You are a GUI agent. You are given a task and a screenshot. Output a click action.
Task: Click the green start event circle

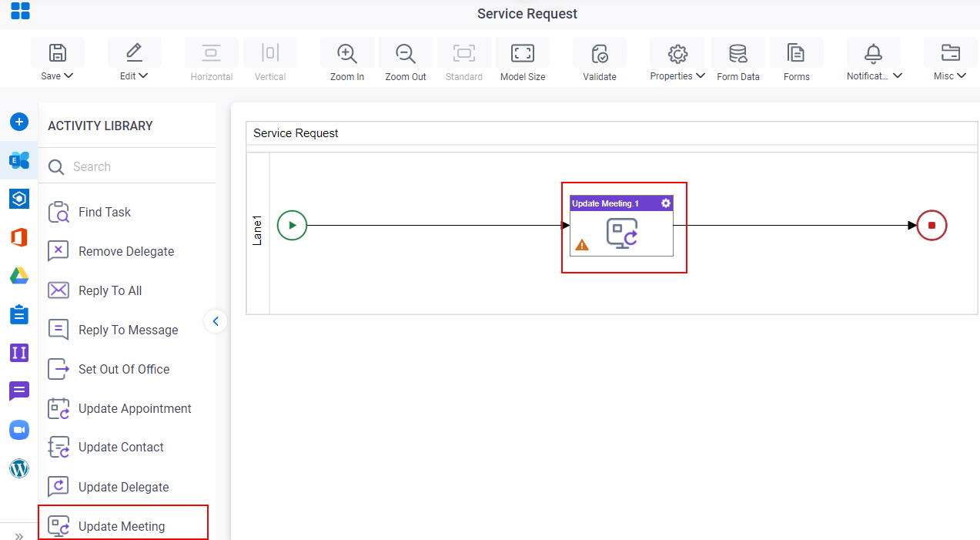click(292, 226)
